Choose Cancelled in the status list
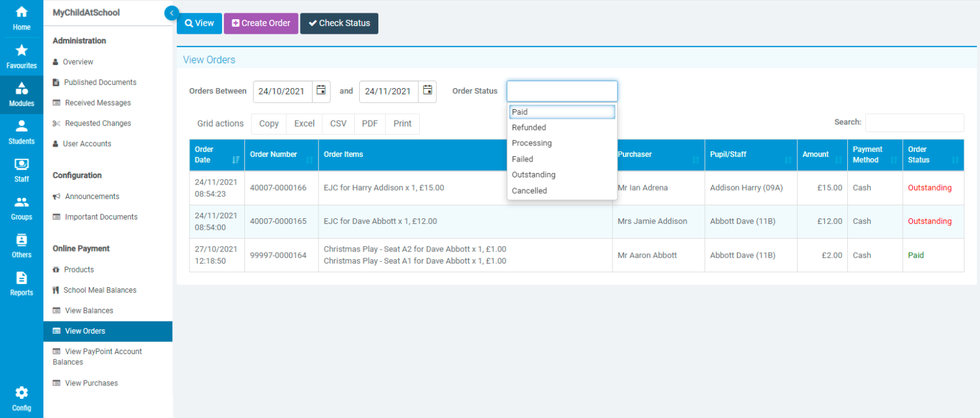The image size is (980, 418). click(561, 190)
